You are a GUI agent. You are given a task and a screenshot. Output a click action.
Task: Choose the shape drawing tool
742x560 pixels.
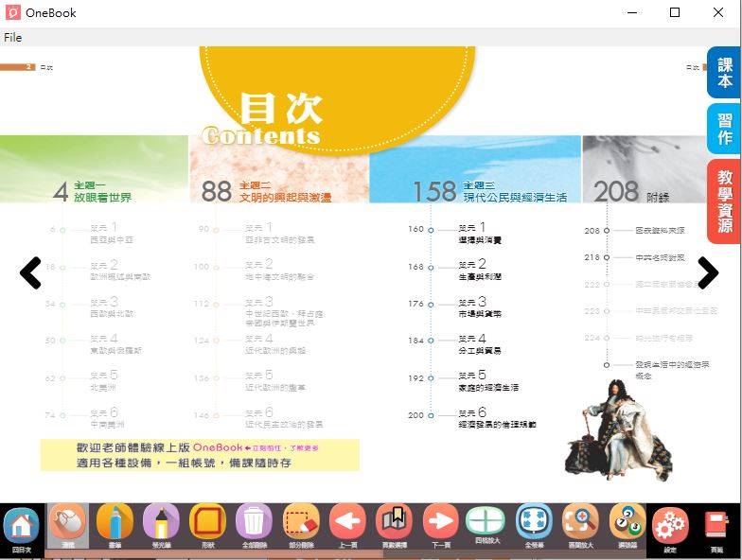pos(208,526)
